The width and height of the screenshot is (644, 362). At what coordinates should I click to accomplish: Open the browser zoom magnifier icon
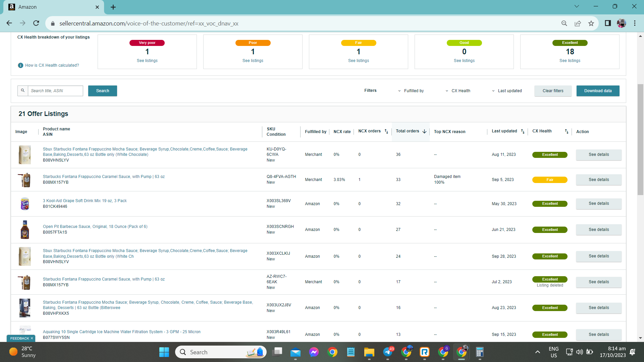[564, 23]
